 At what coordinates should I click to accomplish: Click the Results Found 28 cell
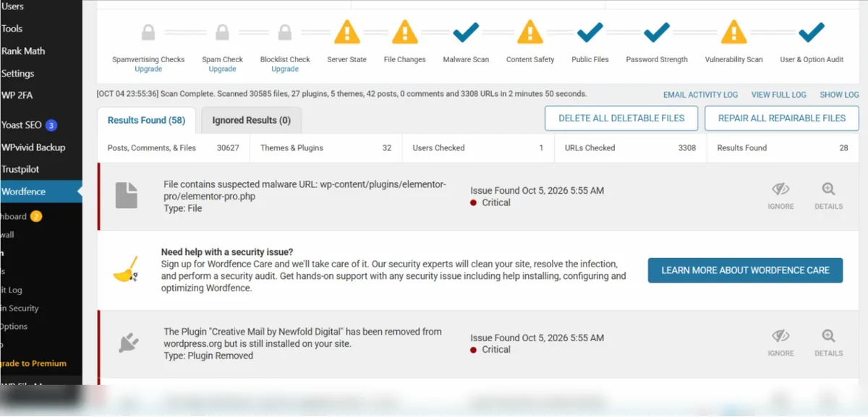click(783, 148)
